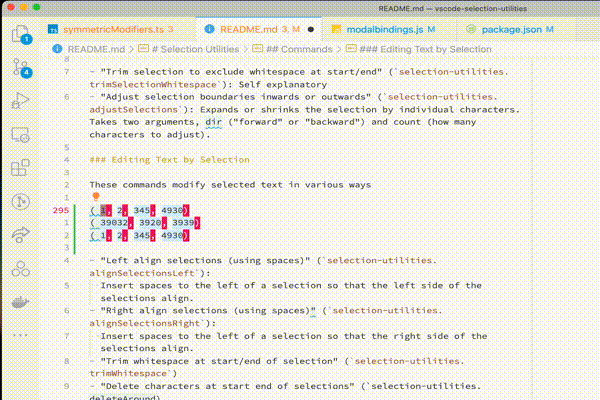The image size is (600, 400).
Task: Click the lightbulb code action icon
Action: (x=96, y=197)
